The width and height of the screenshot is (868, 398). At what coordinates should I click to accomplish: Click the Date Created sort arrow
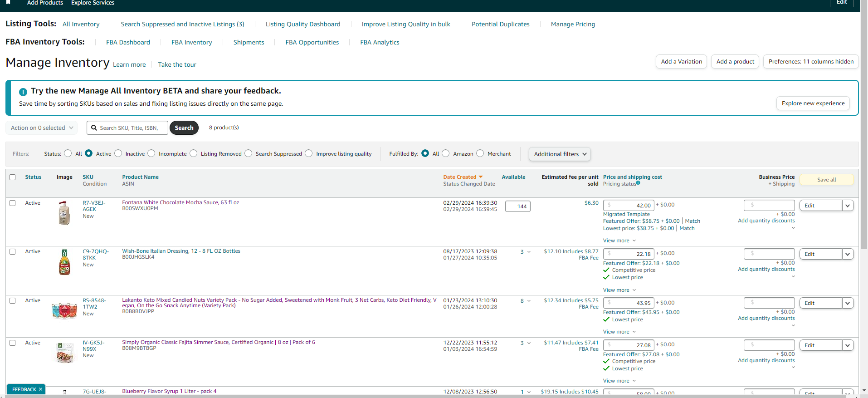tap(481, 177)
